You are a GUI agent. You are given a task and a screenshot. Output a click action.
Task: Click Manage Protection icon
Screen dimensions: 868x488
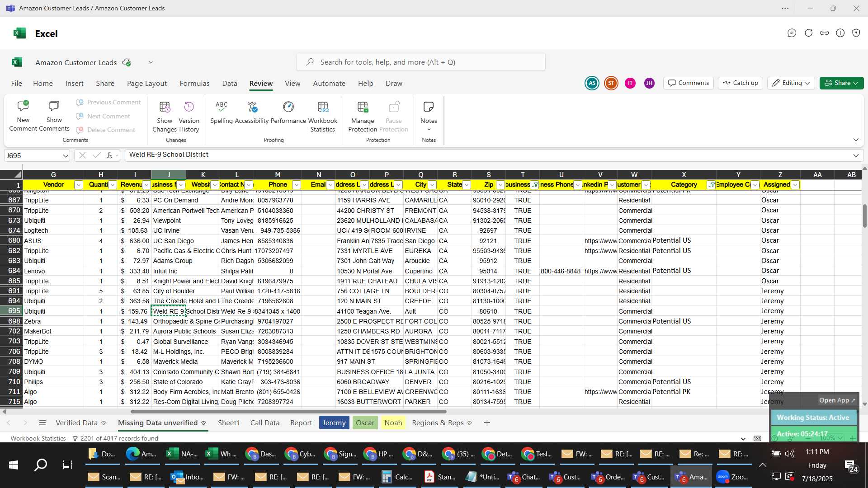tap(363, 107)
